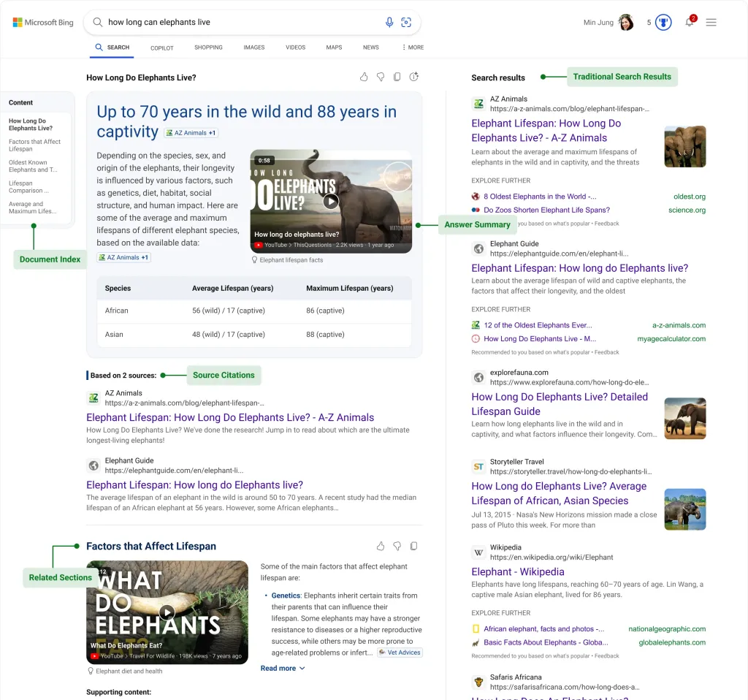This screenshot has width=748, height=700.
Task: Click in the search query input field
Action: coord(243,23)
